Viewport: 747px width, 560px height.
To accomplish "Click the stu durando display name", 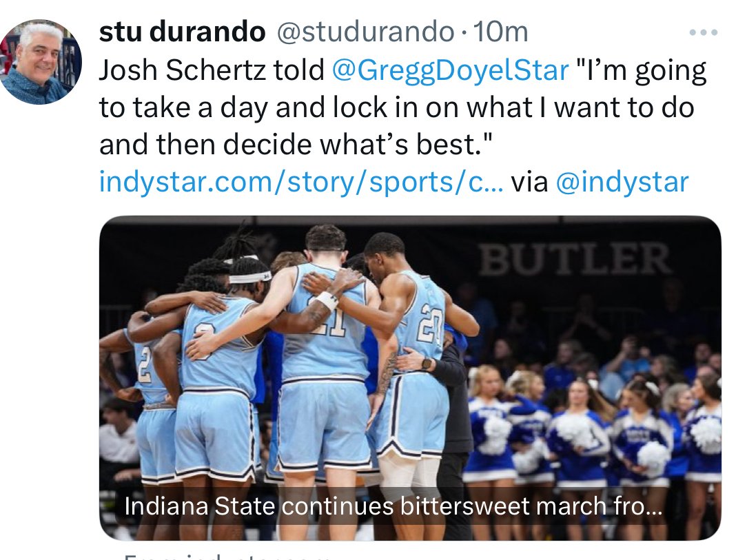I will click(x=182, y=32).
